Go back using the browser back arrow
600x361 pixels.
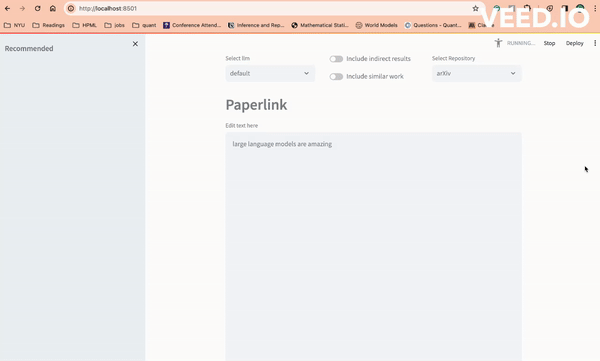[8, 8]
